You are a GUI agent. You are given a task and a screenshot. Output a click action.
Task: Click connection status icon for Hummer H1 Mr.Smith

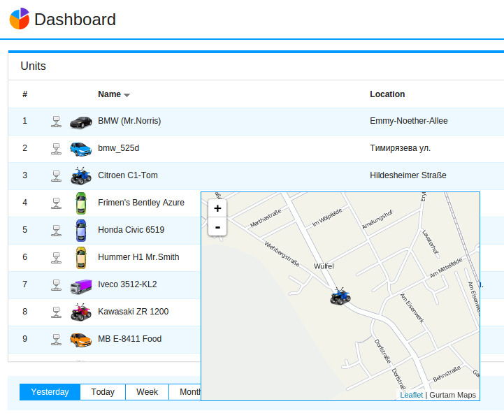57,257
